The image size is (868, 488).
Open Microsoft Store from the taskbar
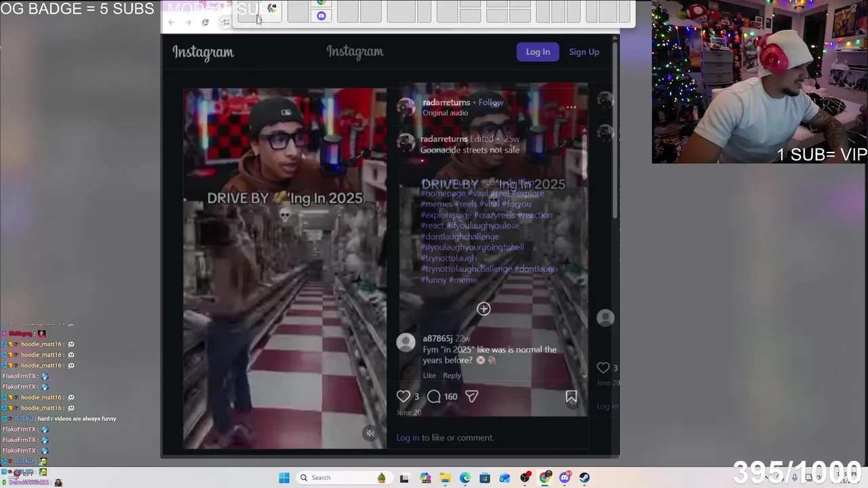[485, 478]
